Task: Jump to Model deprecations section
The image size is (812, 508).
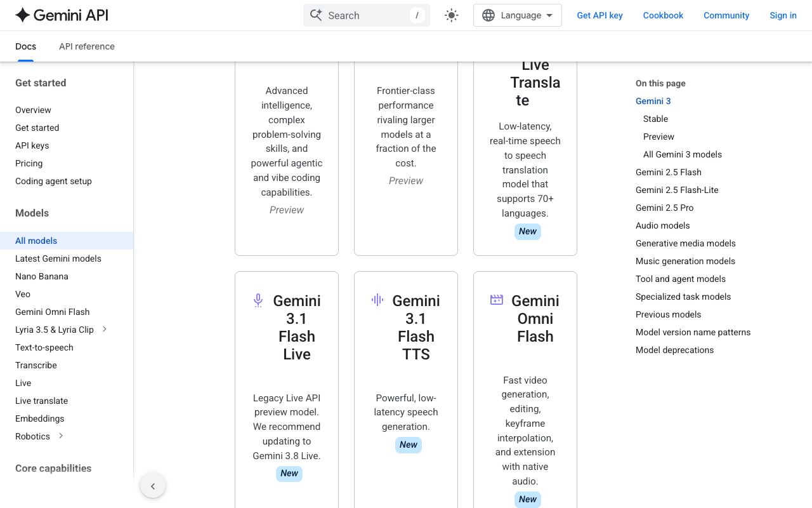Action: tap(674, 350)
